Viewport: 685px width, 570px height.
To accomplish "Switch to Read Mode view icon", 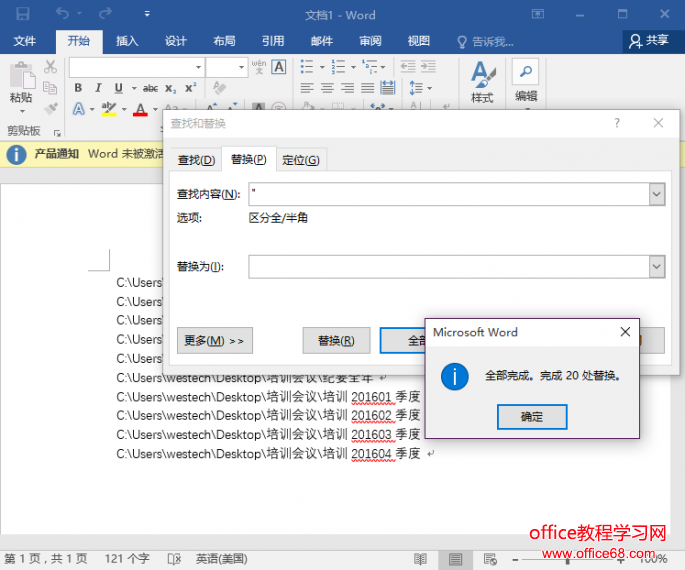I will 421,559.
